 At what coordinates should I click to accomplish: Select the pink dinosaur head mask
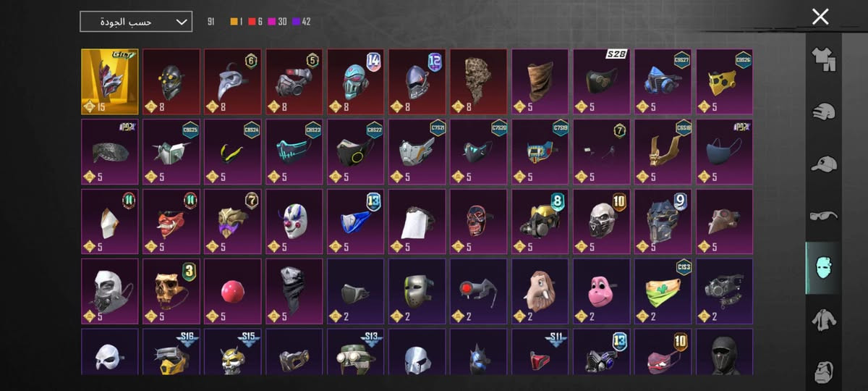coord(602,291)
